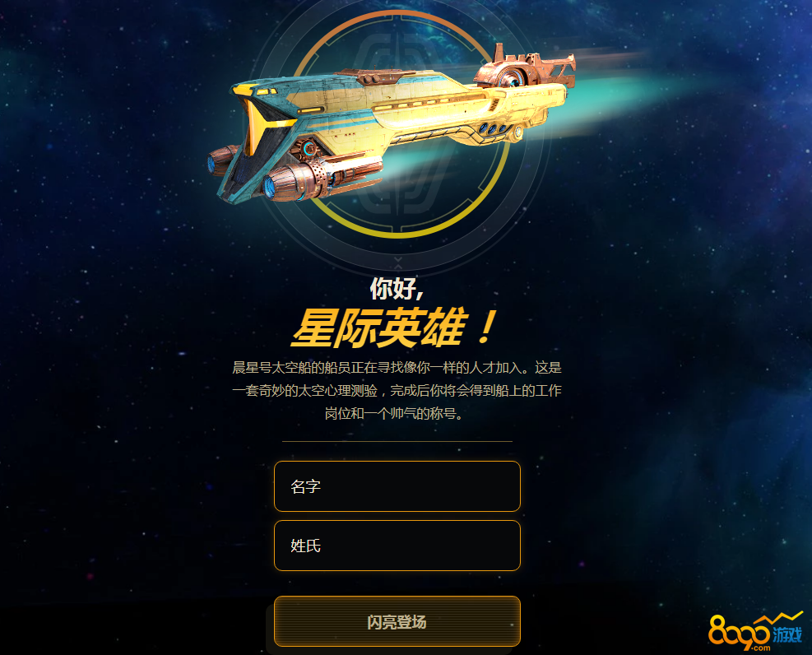Click the 你好 greeting heading

397,288
